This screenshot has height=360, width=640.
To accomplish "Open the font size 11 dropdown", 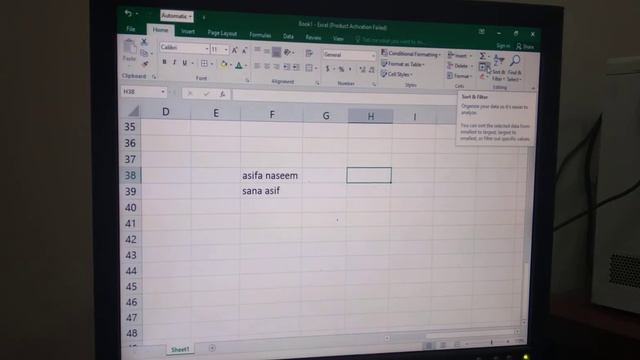I will pyautogui.click(x=226, y=50).
